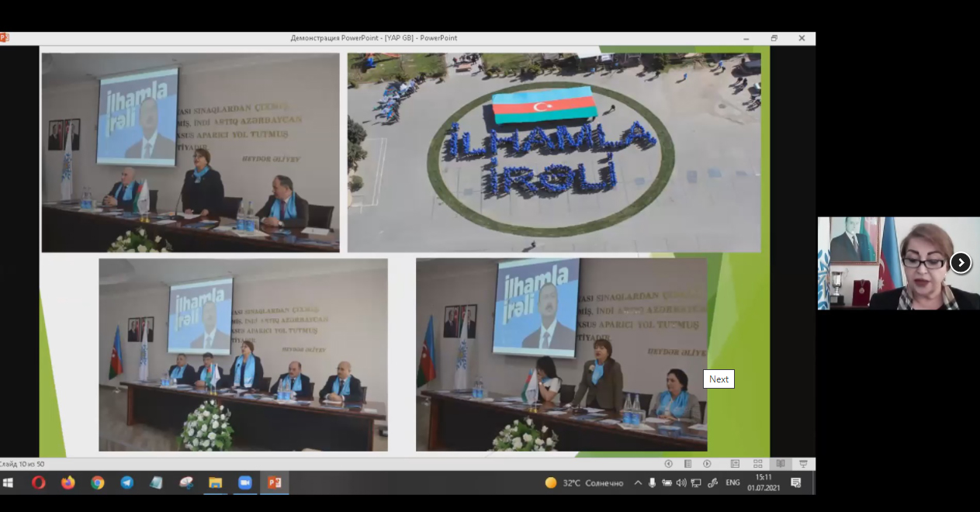Click the 'Демонстрация PowerPoint' window title
980x512 pixels.
374,38
